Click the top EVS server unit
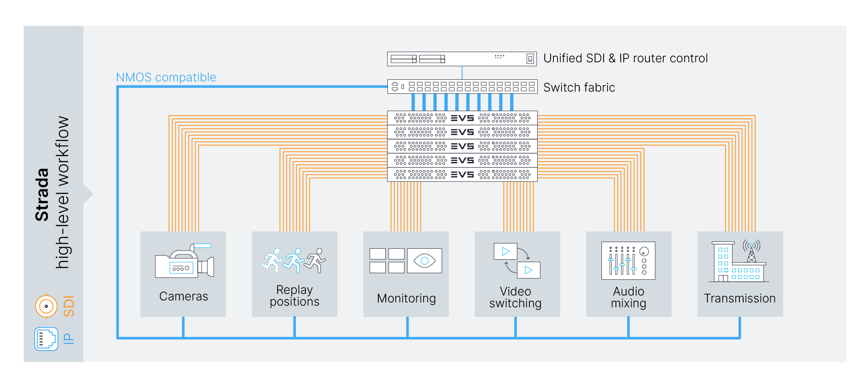This screenshot has height=383, width=868. [462, 118]
